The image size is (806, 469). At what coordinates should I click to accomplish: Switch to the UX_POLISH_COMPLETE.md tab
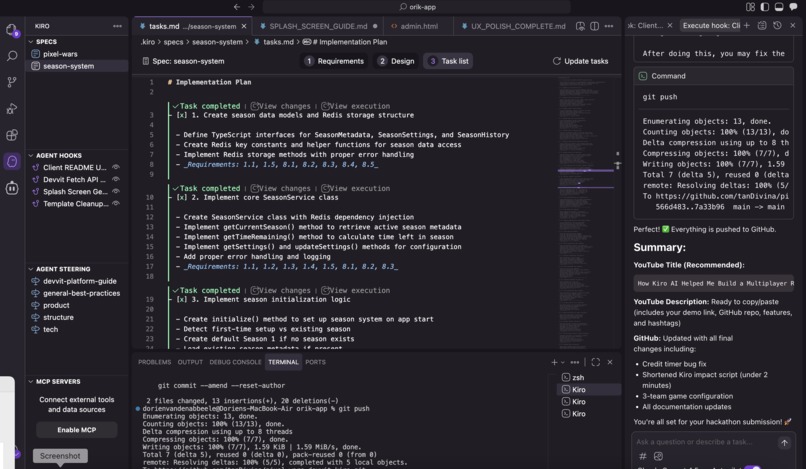coord(518,26)
